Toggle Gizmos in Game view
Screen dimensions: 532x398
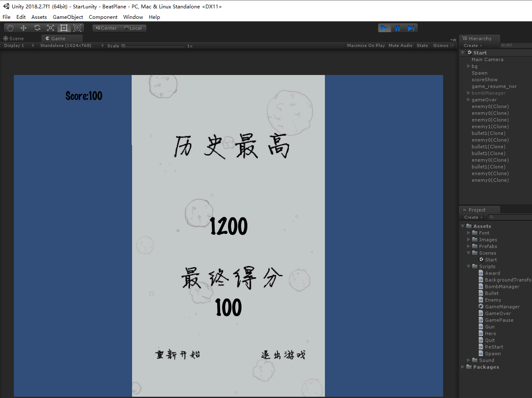pyautogui.click(x=441, y=46)
